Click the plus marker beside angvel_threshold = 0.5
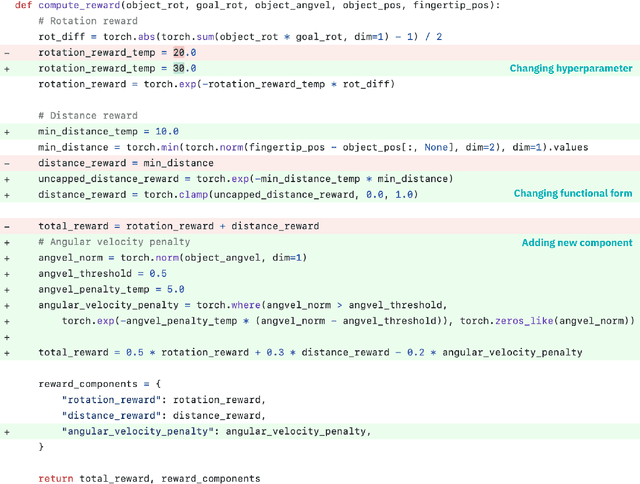This screenshot has width=640, height=484. (8, 273)
